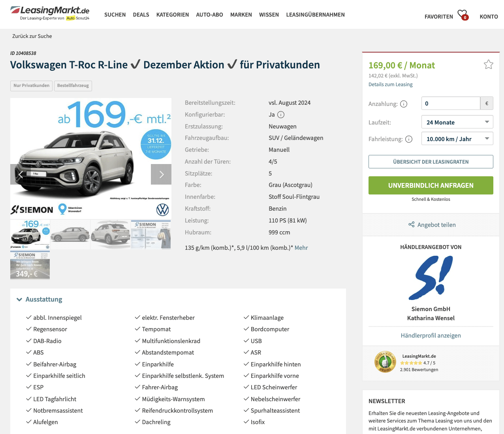
Task: Open KONTO menu
Action: [489, 17]
